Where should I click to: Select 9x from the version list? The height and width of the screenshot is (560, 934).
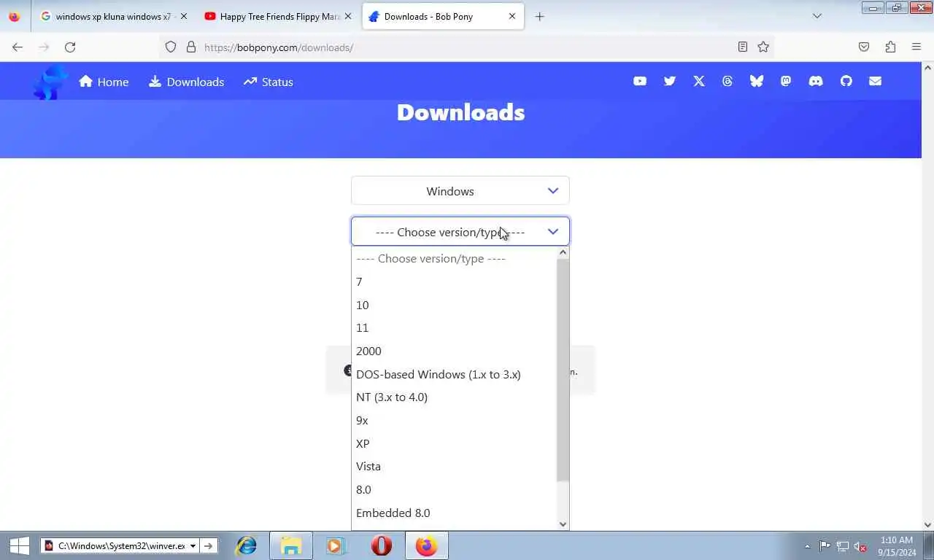pos(454,420)
